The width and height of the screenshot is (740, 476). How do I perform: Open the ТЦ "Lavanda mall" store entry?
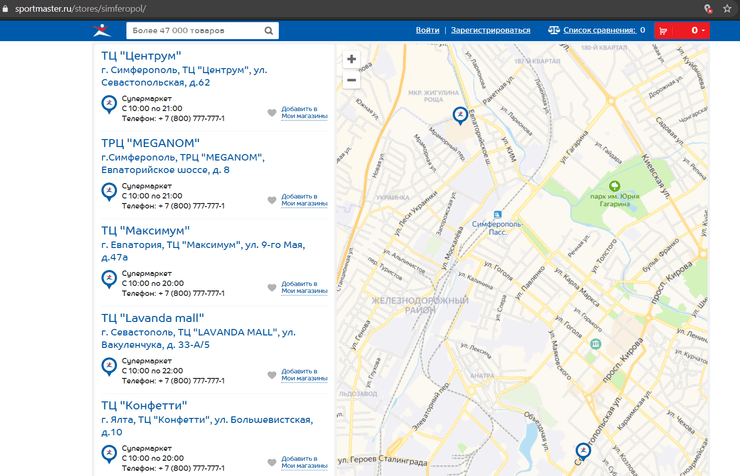pyautogui.click(x=152, y=318)
